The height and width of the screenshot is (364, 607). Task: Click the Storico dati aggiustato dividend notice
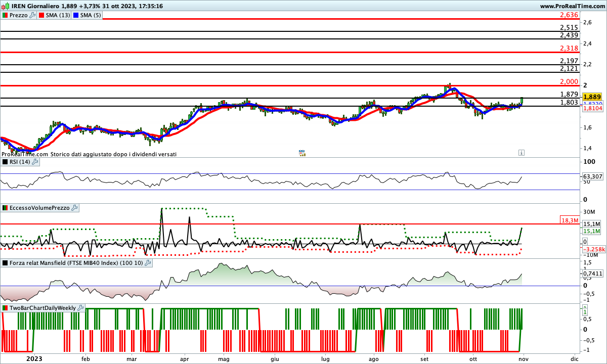[114, 154]
